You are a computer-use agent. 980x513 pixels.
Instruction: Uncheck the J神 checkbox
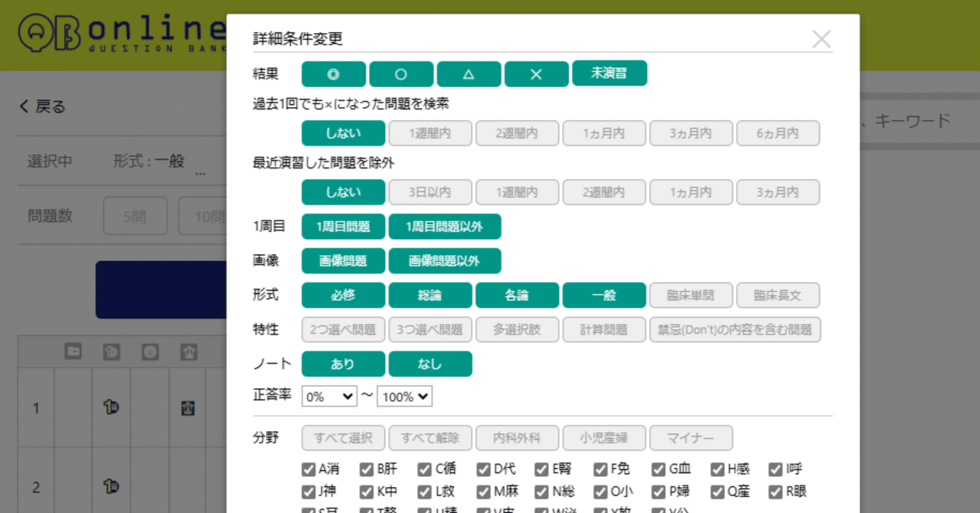click(x=309, y=492)
